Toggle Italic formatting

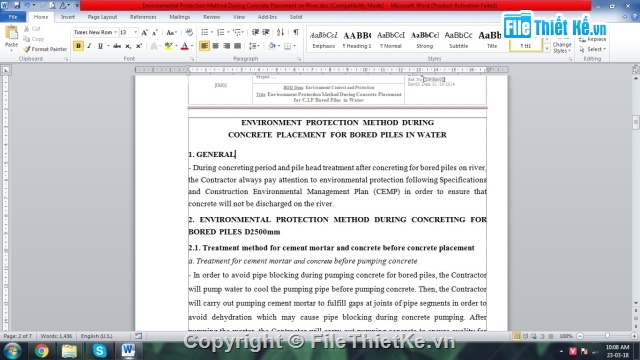click(x=89, y=46)
